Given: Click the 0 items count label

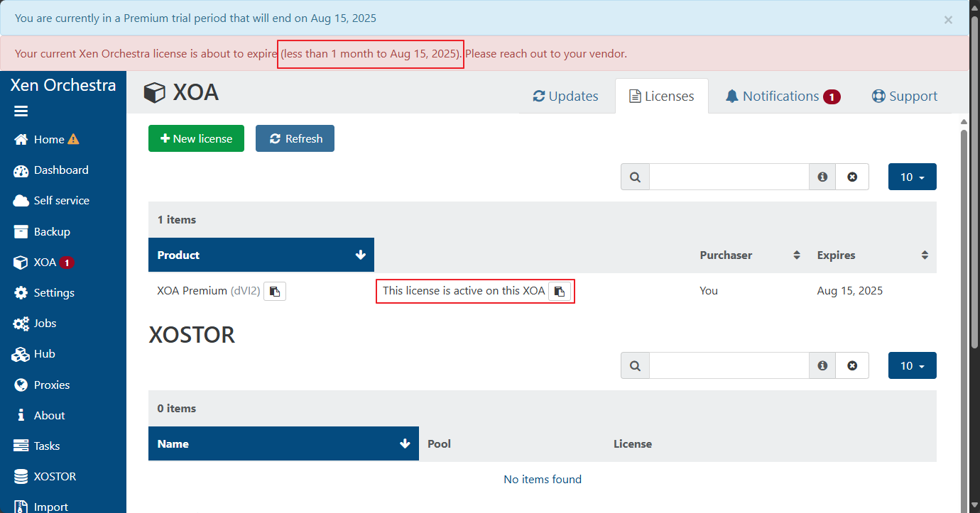Looking at the screenshot, I should (177, 409).
